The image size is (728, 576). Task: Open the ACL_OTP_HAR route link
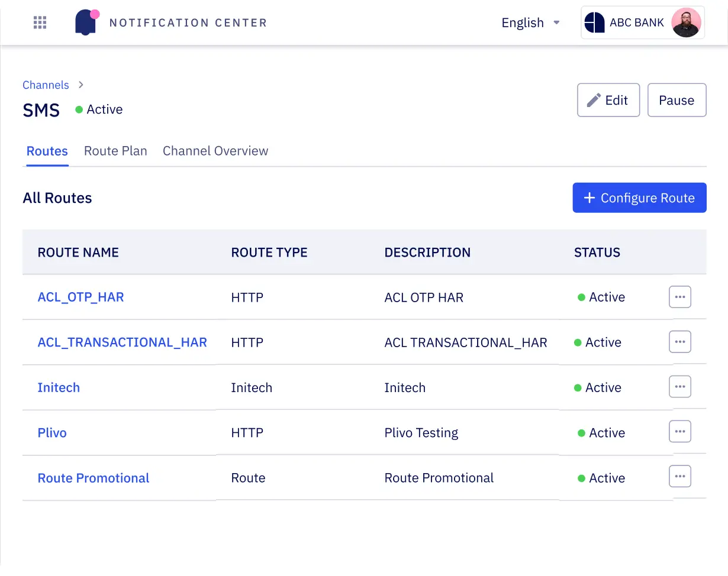[x=80, y=297]
